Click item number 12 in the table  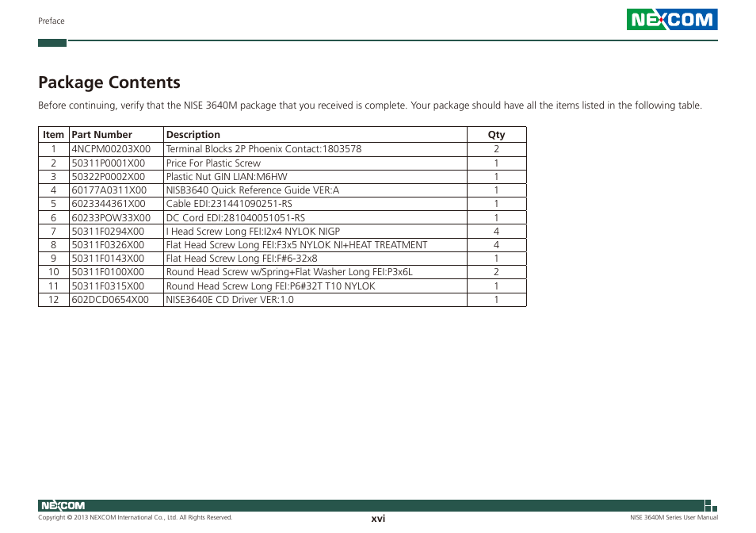click(54, 300)
